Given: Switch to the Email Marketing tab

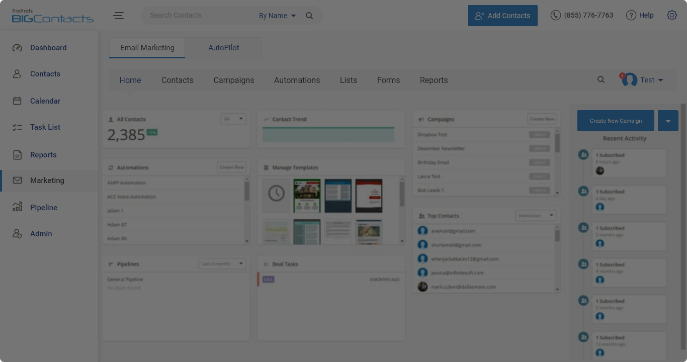Looking at the screenshot, I should pos(147,47).
